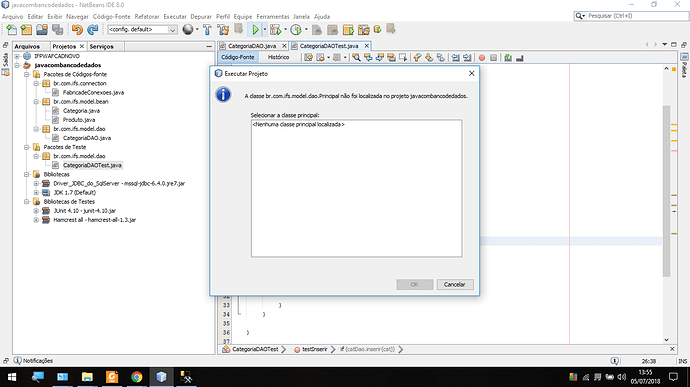Click the Redo arrow icon
690x387 pixels.
pyautogui.click(x=92, y=29)
